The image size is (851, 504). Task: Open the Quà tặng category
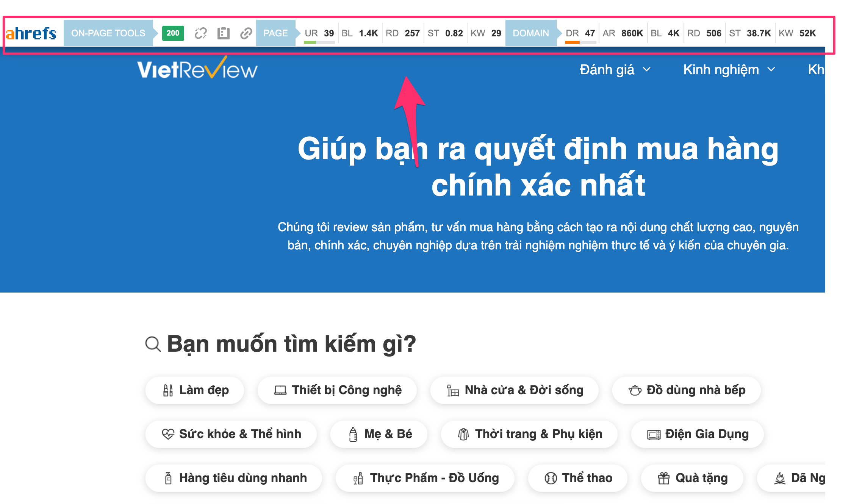pos(692,478)
